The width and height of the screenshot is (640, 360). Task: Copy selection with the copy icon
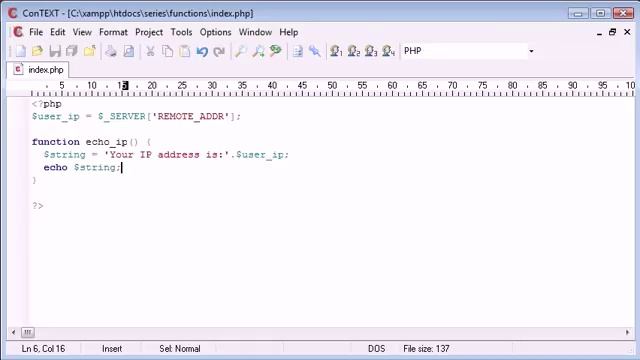pyautogui.click(x=167, y=51)
